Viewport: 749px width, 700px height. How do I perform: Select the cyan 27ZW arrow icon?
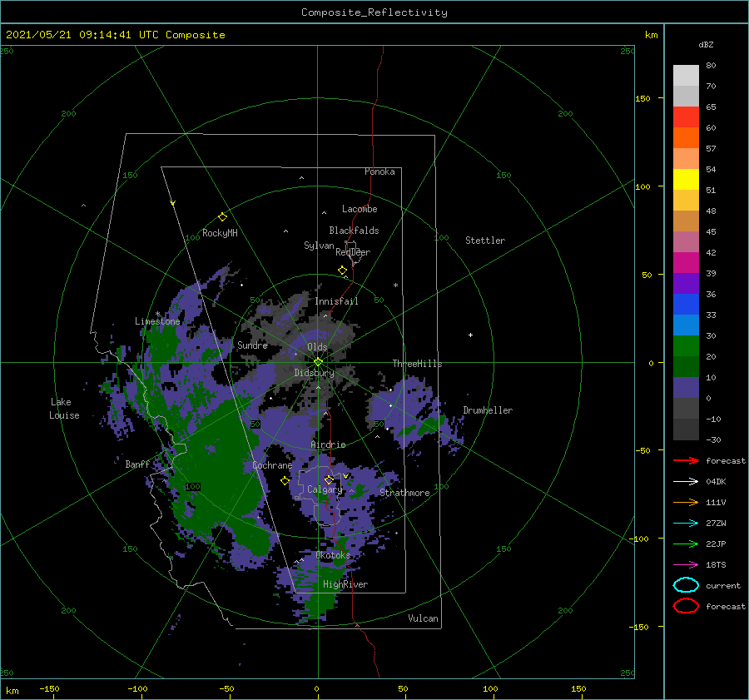click(x=686, y=524)
